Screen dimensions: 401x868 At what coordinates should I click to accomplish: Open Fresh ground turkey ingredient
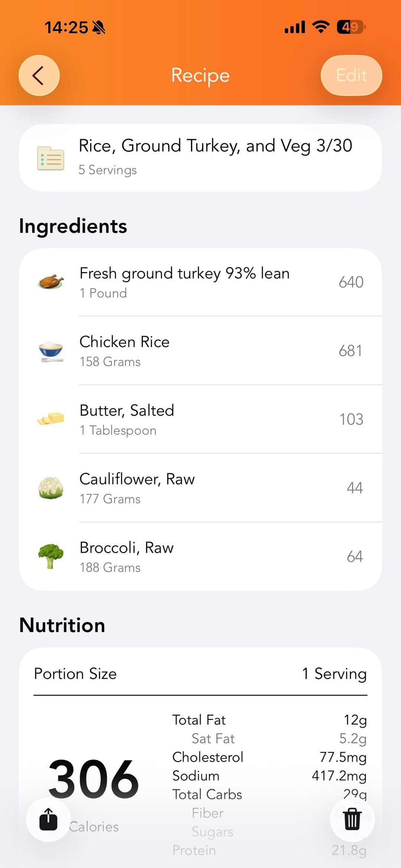point(208,282)
